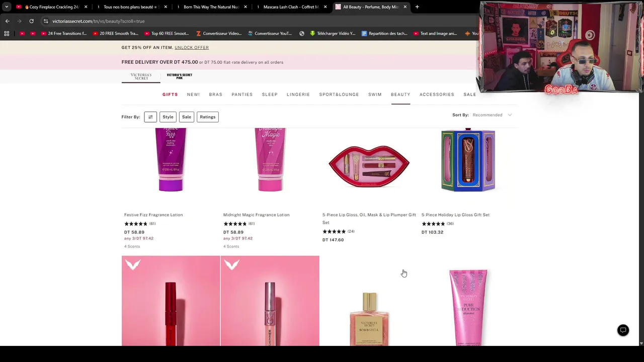This screenshot has width=644, height=362.
Task: Open the Sort By Recommended dropdown
Action: (x=492, y=115)
